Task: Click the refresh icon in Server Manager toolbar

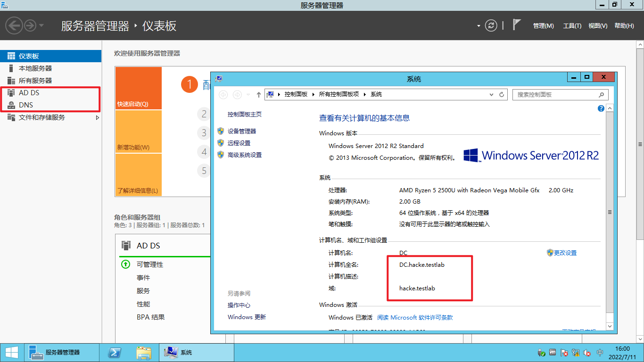Action: pos(491,25)
